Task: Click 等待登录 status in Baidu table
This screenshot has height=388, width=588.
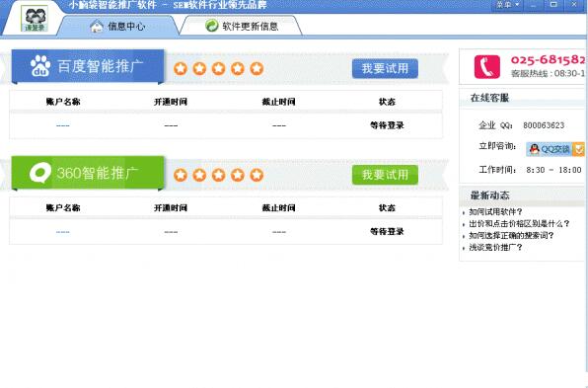Action: pos(387,125)
